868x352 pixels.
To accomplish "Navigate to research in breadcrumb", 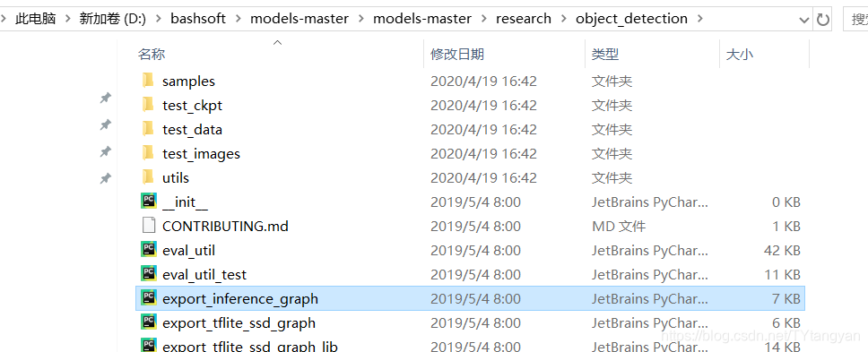I will (x=524, y=19).
